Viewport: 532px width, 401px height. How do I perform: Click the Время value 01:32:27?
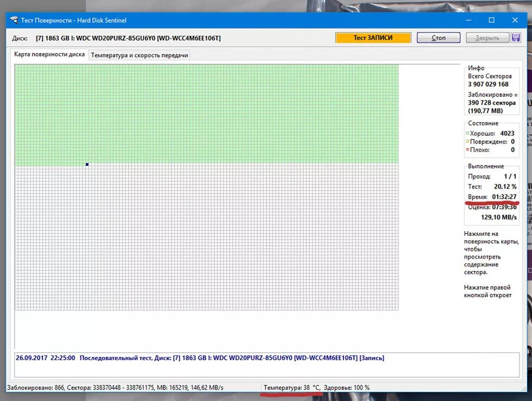(x=504, y=197)
